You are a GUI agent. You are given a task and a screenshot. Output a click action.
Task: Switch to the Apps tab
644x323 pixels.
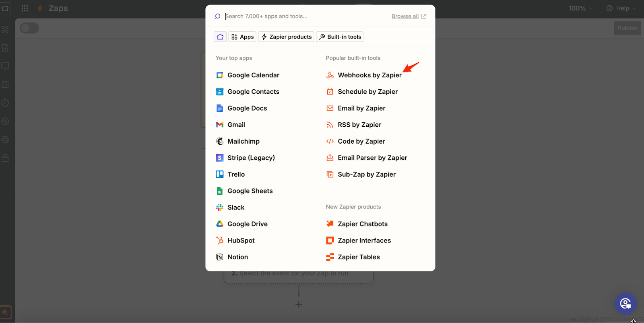pos(242,37)
